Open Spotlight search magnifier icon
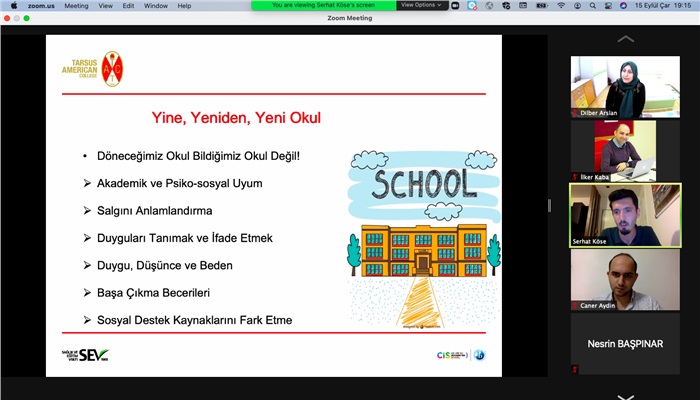Viewport: 700px width, 400px height. pos(592,5)
